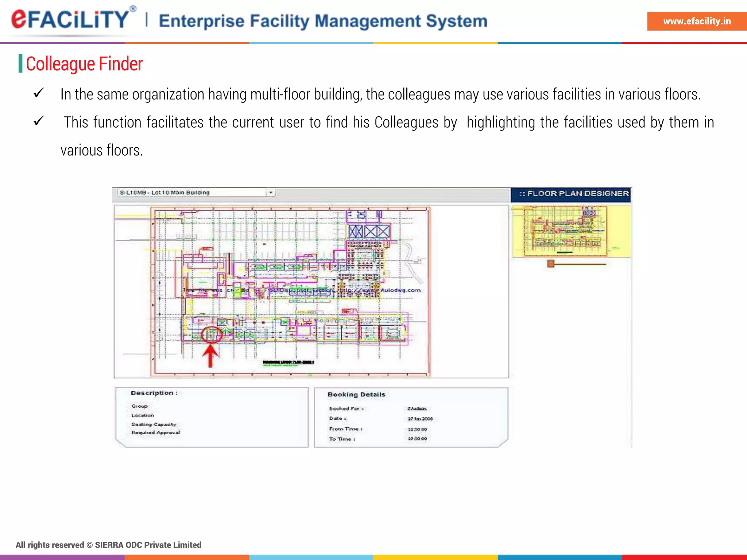Click the To Time value 19:30:00
This screenshot has width=747, height=560.
[x=417, y=439]
